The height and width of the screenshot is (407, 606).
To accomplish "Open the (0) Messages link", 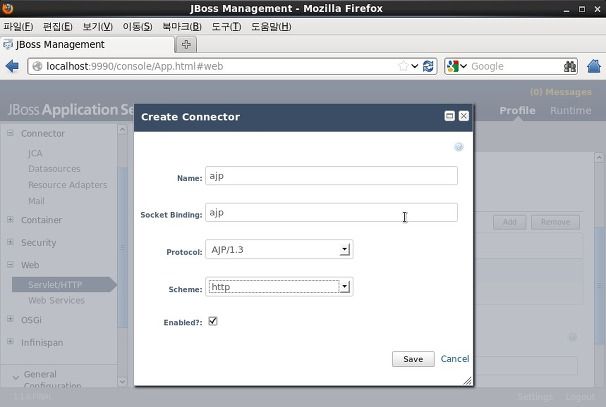I will [x=561, y=92].
